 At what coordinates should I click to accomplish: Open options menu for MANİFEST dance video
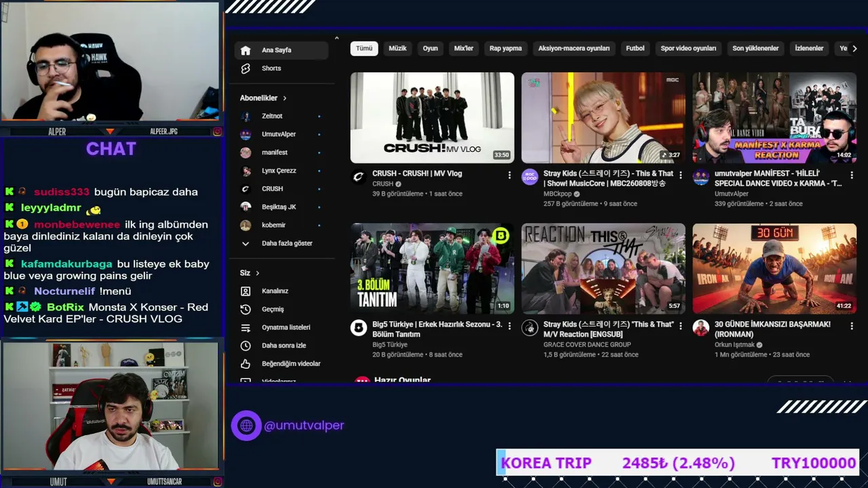[852, 175]
